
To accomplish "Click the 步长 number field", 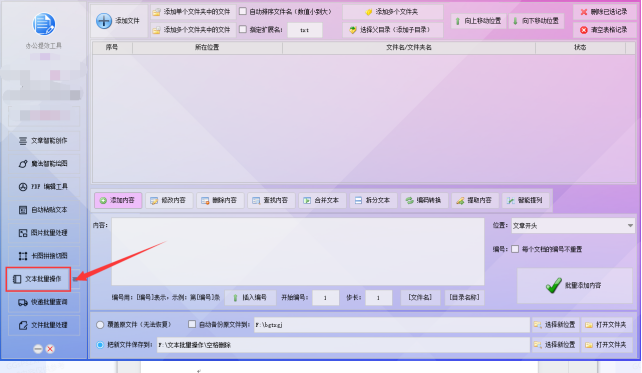I will click(378, 298).
